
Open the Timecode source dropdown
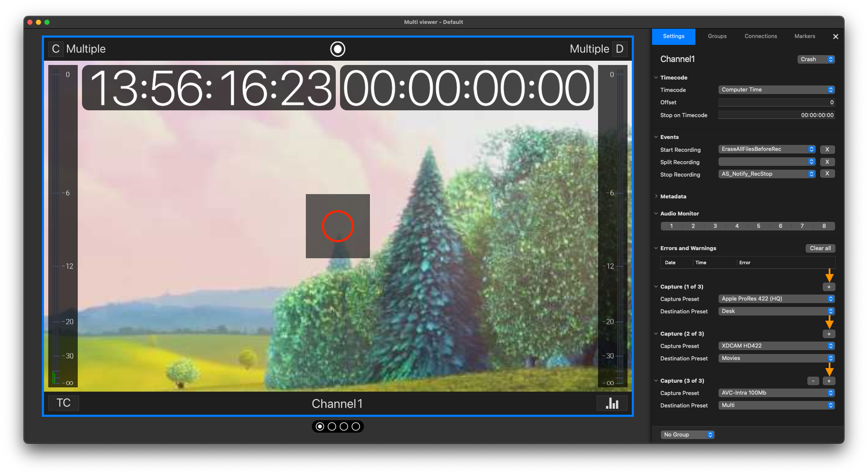[x=776, y=90]
